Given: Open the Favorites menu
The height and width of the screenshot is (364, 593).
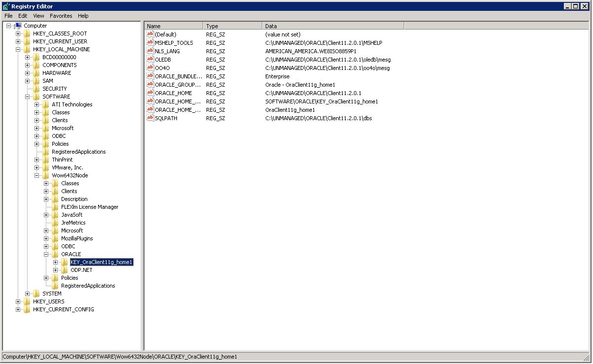Looking at the screenshot, I should click(x=61, y=15).
